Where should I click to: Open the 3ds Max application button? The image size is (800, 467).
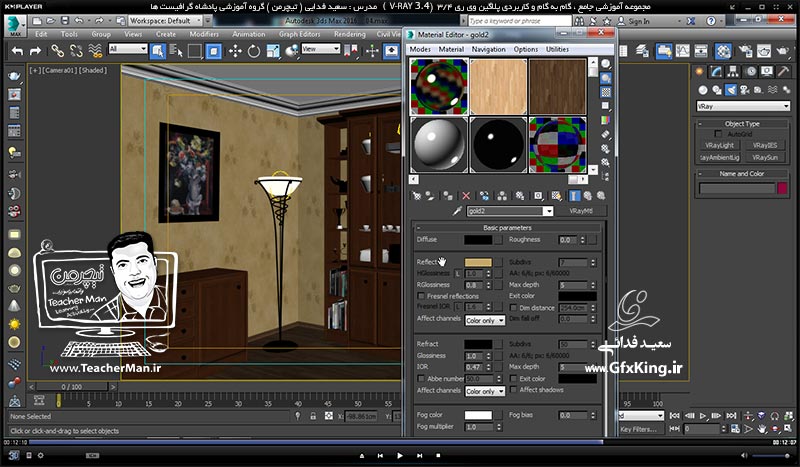click(15, 26)
